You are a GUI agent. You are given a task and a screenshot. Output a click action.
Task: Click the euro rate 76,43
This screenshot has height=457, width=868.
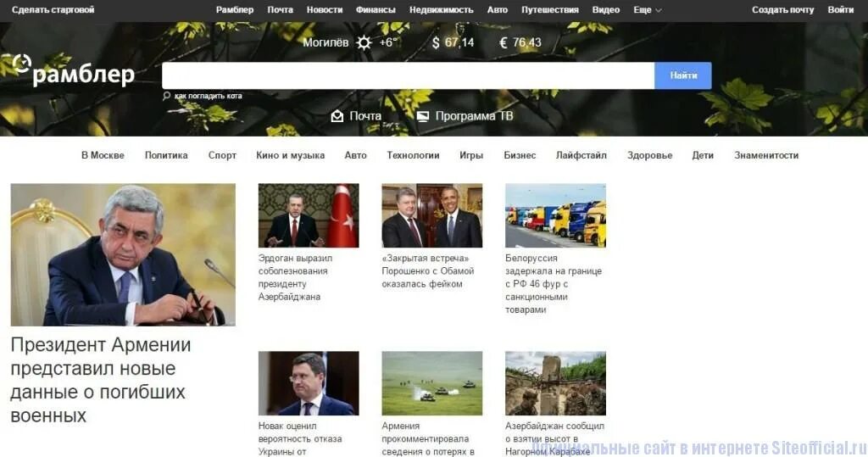coord(520,42)
